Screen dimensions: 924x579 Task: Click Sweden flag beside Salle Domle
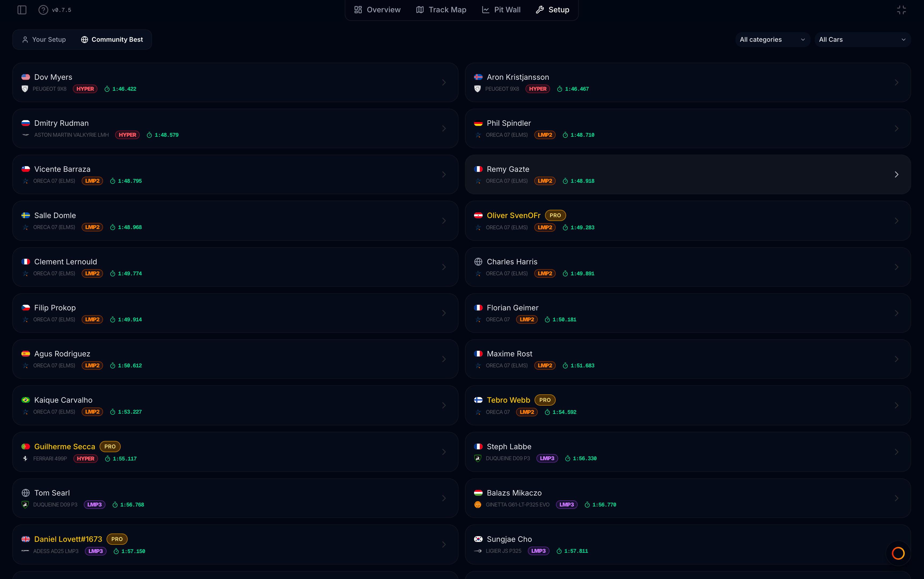click(26, 216)
